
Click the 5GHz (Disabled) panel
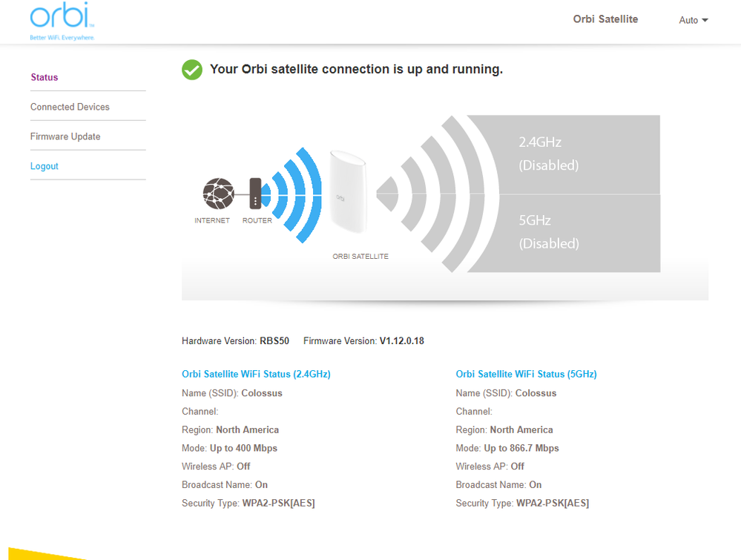563,233
